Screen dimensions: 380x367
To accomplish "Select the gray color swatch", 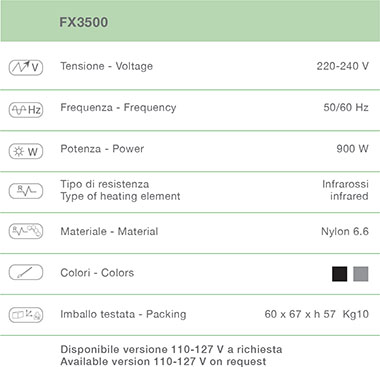I will point(361,274).
